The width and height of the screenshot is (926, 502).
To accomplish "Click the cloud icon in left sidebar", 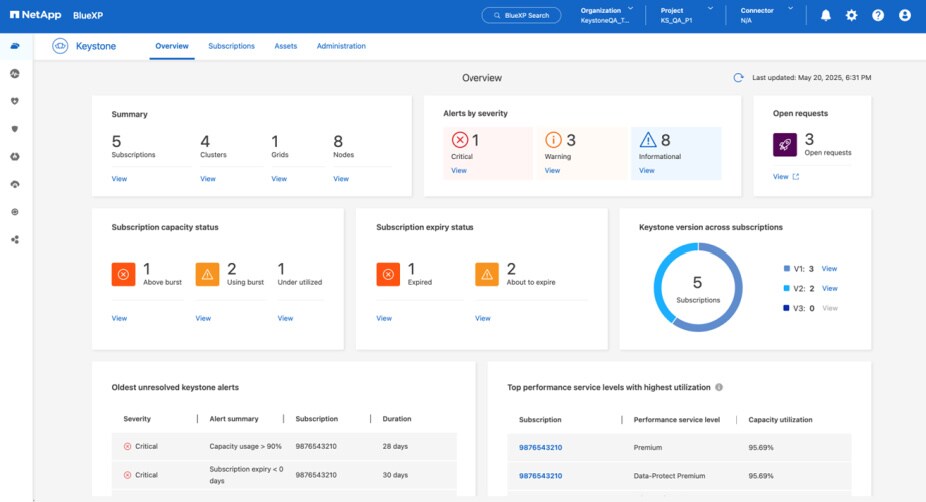I will coord(15,46).
